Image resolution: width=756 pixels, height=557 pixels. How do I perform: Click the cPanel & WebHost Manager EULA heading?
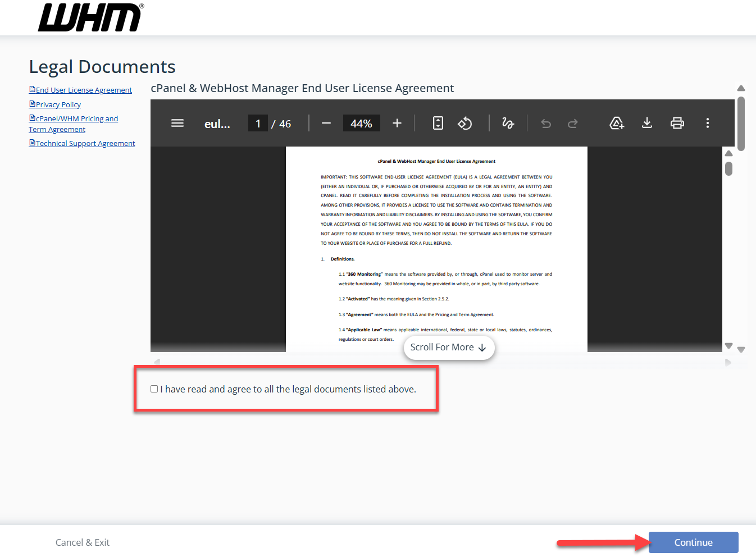[x=302, y=88]
